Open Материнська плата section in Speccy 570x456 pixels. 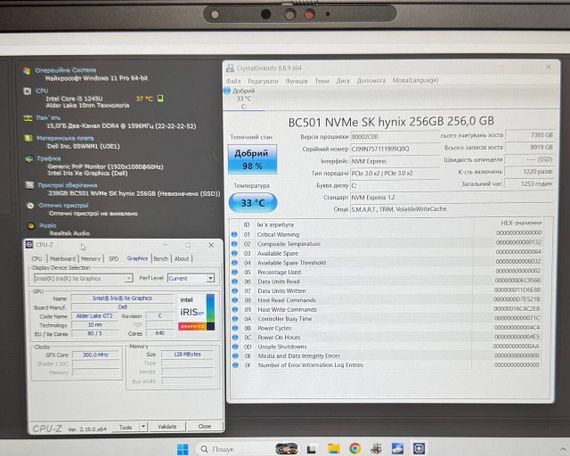[x=65, y=138]
